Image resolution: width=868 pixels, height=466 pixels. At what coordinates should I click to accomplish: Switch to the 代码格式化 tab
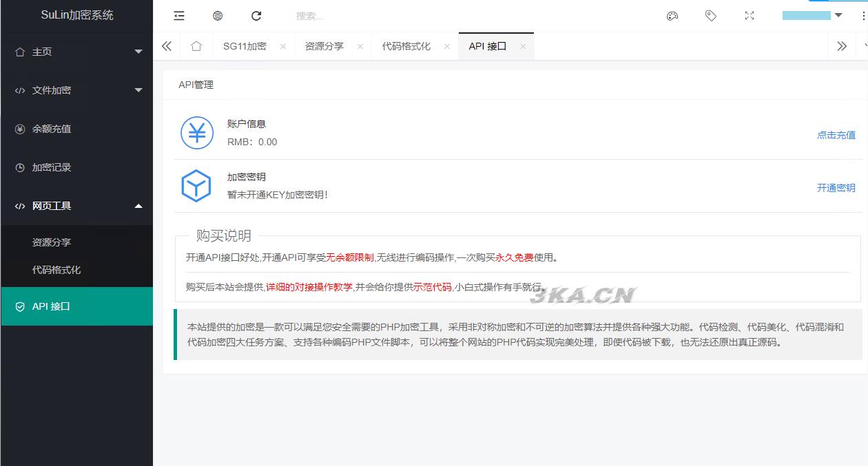(x=406, y=46)
